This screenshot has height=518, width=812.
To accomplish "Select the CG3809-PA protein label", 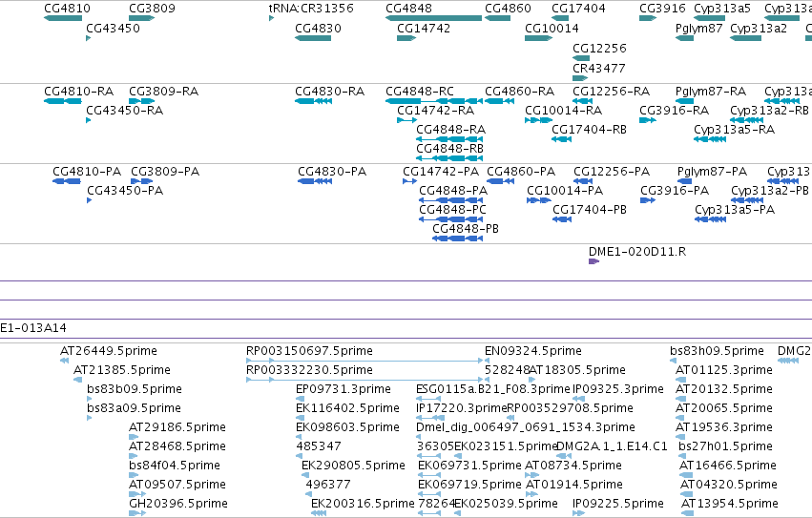I will click(x=165, y=172).
